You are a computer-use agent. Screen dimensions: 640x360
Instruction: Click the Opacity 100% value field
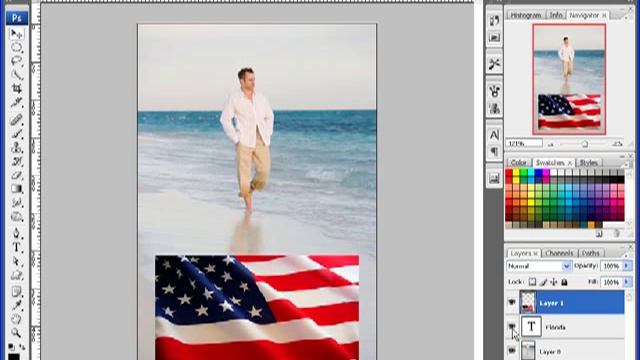coord(611,266)
